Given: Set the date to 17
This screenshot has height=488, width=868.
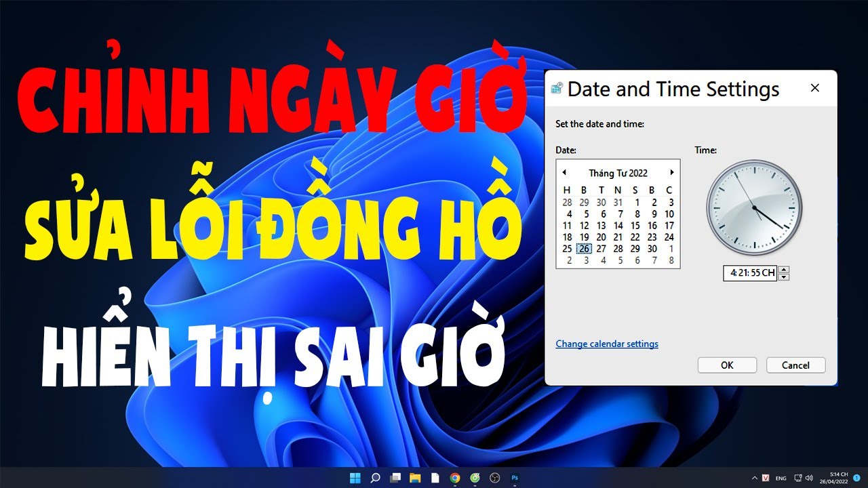Looking at the screenshot, I should [x=669, y=226].
